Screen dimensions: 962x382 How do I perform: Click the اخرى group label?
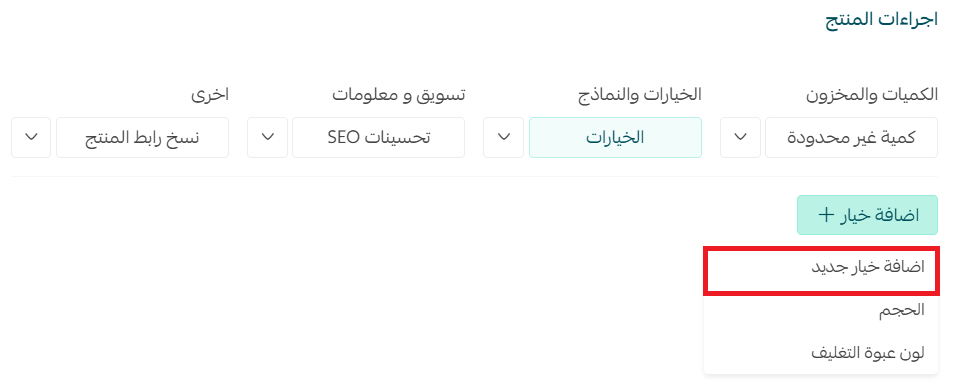[x=210, y=95]
